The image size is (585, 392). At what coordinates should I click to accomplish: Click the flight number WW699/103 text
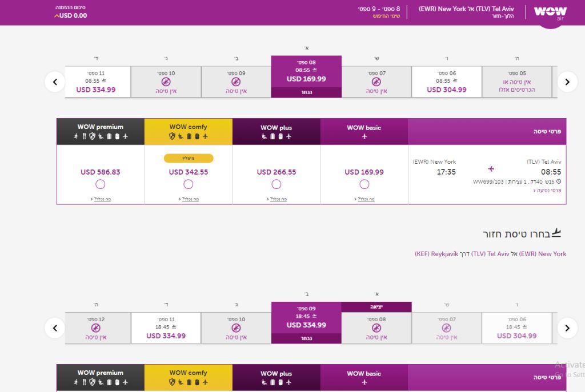point(488,182)
